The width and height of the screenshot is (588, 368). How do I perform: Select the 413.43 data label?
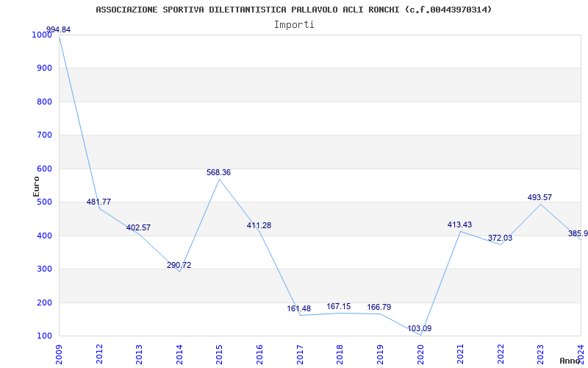coord(459,224)
